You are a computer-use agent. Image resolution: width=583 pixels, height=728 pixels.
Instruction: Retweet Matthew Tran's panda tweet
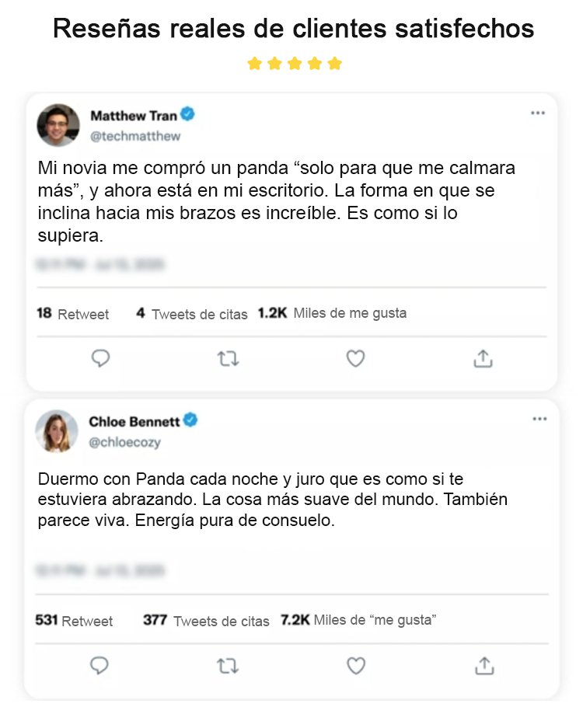click(228, 358)
